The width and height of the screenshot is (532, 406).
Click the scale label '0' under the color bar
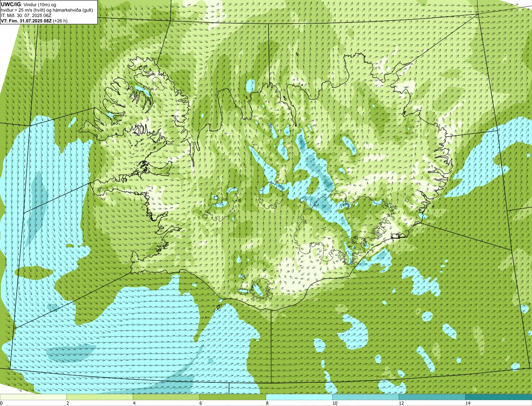(1, 403)
